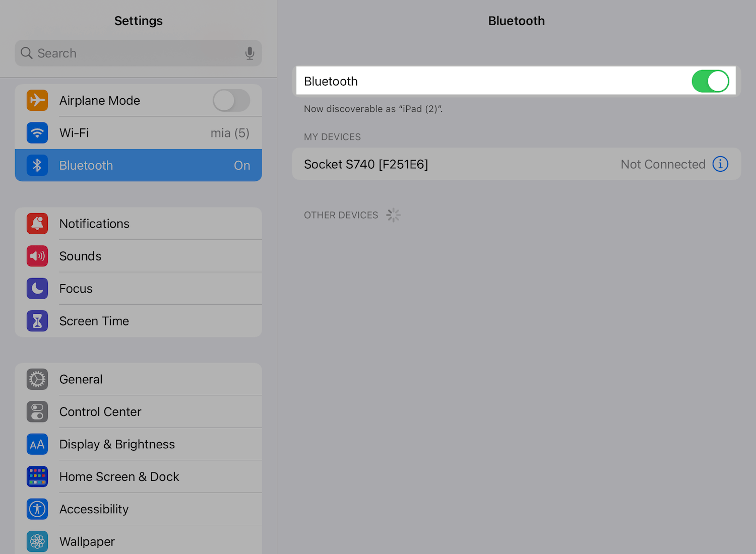The image size is (756, 554).
Task: Tap the Display & Brightness AA icon
Action: click(x=37, y=444)
